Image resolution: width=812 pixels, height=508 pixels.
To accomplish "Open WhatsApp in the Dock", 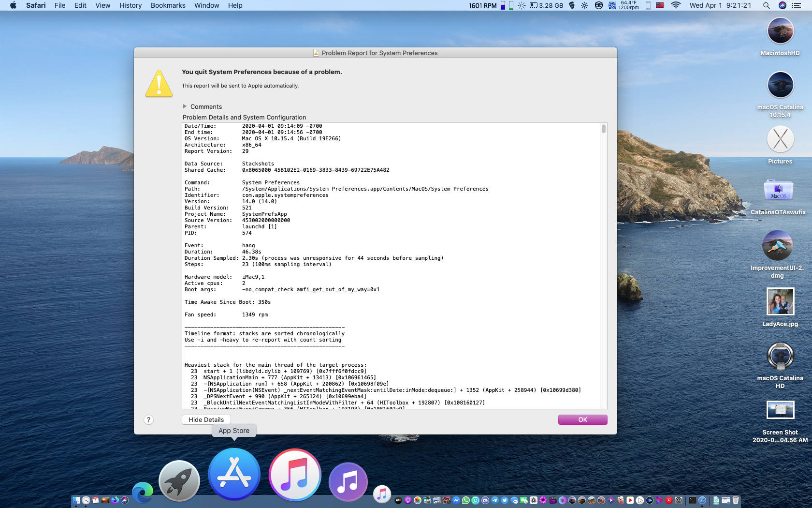I will coord(466,500).
